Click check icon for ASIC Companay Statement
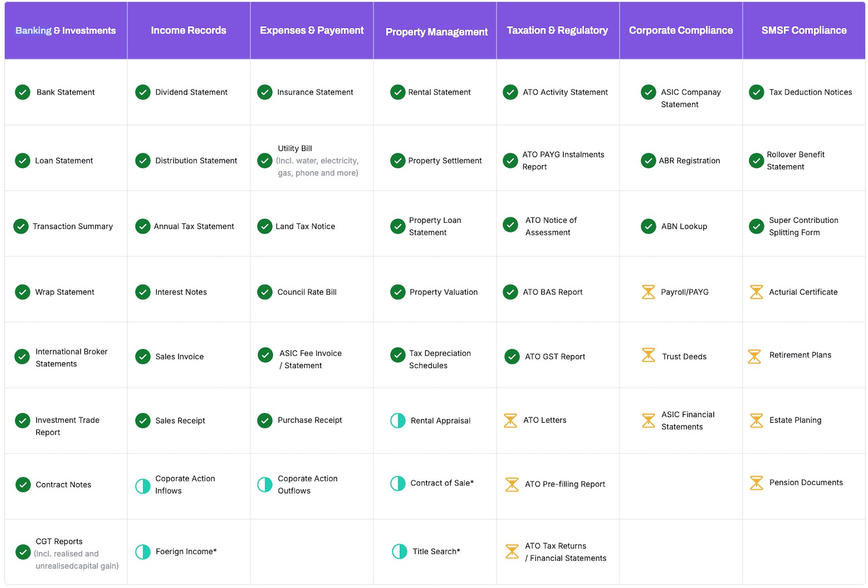 click(648, 92)
